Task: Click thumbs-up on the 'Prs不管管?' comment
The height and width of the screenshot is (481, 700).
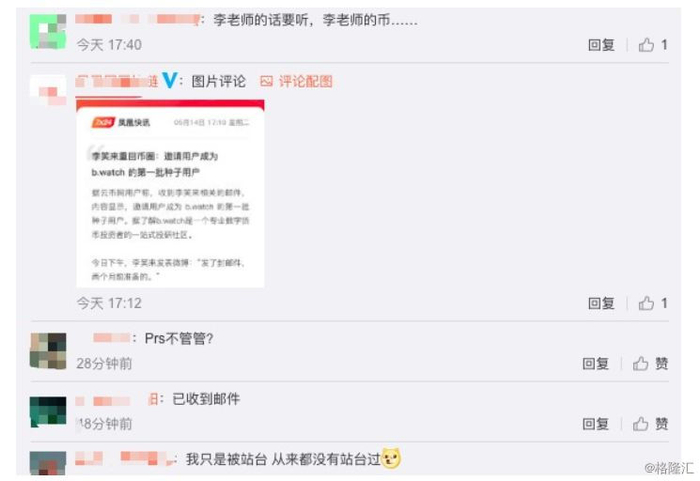Action: [641, 364]
